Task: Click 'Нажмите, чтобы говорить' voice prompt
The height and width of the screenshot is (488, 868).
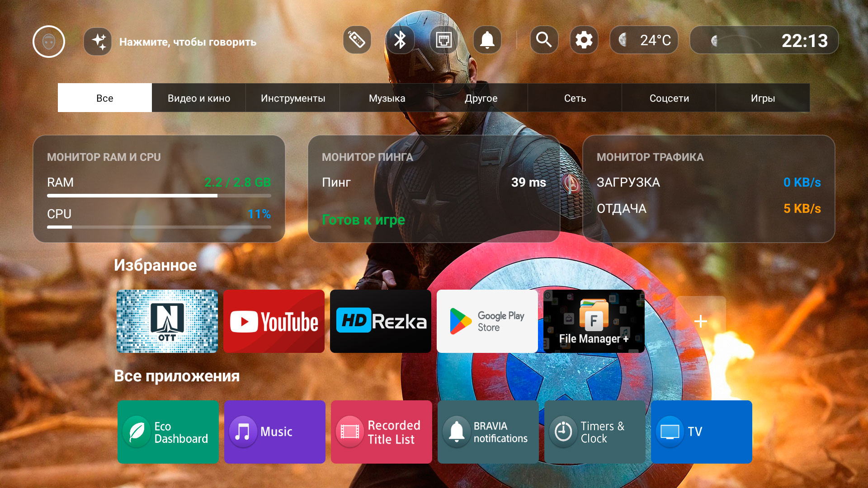Action: coord(188,42)
